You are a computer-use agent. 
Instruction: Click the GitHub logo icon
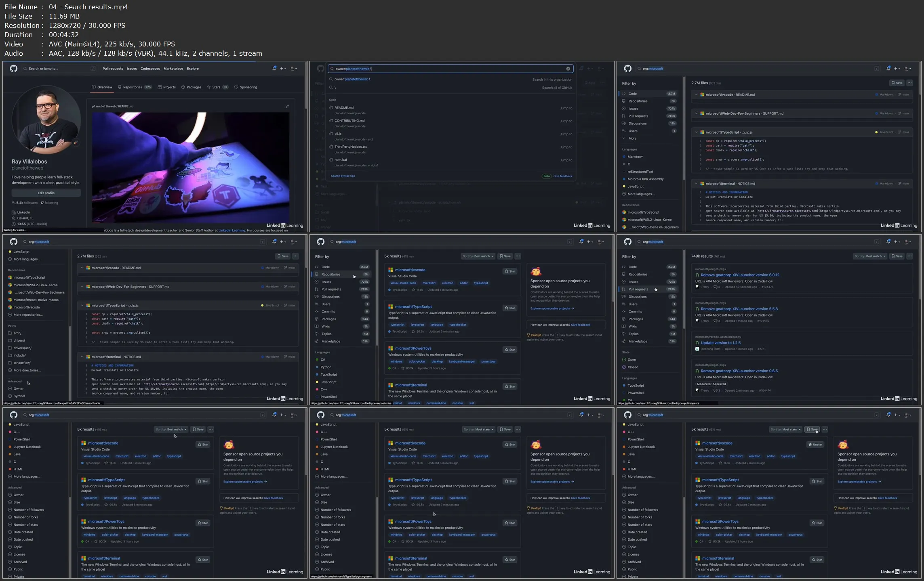click(13, 68)
